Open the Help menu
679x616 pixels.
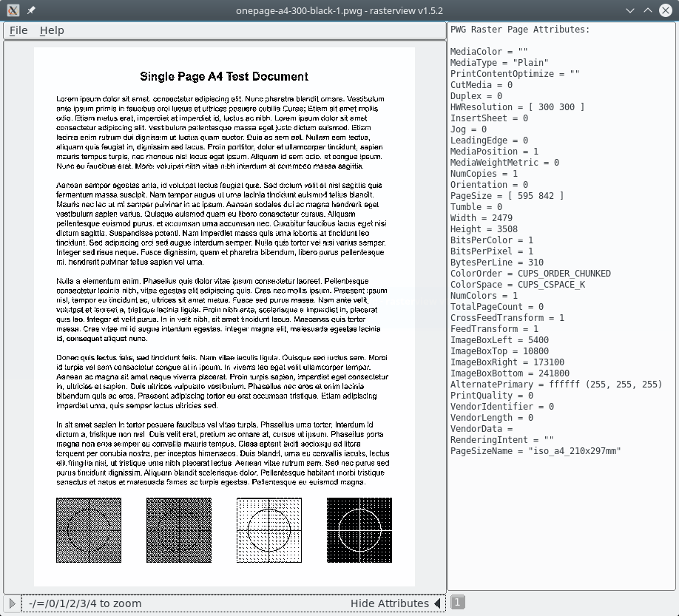[52, 30]
